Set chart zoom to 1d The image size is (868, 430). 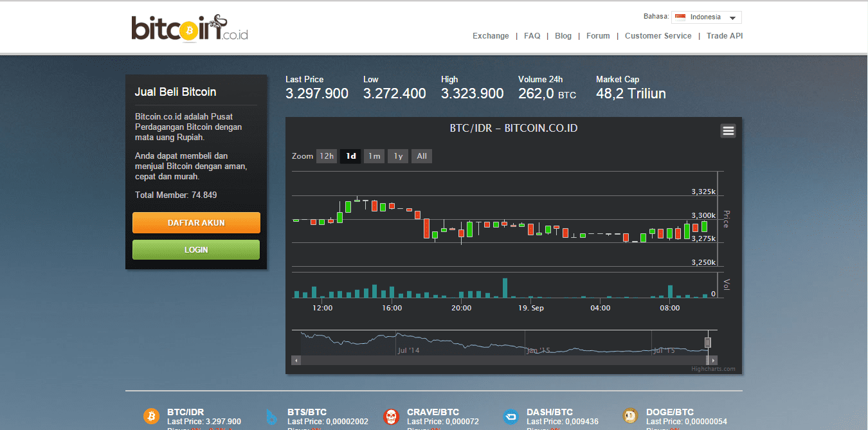pos(350,156)
